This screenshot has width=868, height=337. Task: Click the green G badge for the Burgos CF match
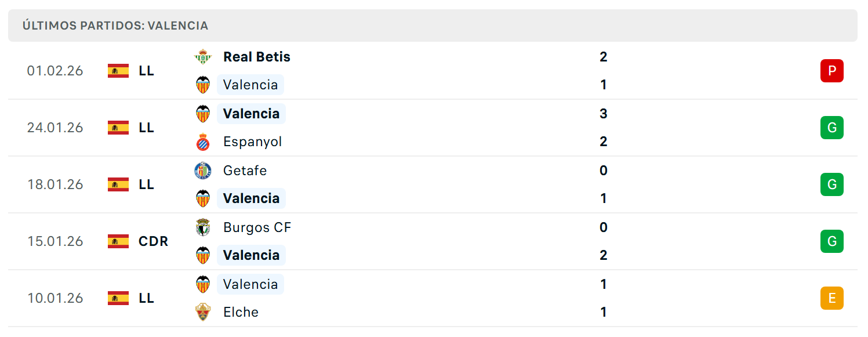(x=832, y=241)
